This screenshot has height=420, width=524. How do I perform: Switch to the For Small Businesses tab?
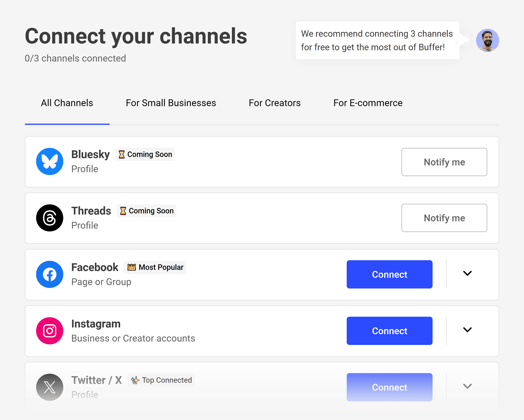click(171, 103)
